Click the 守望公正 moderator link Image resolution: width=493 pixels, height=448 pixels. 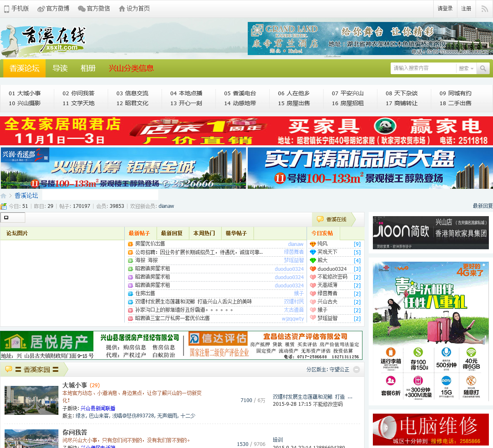[339, 369]
